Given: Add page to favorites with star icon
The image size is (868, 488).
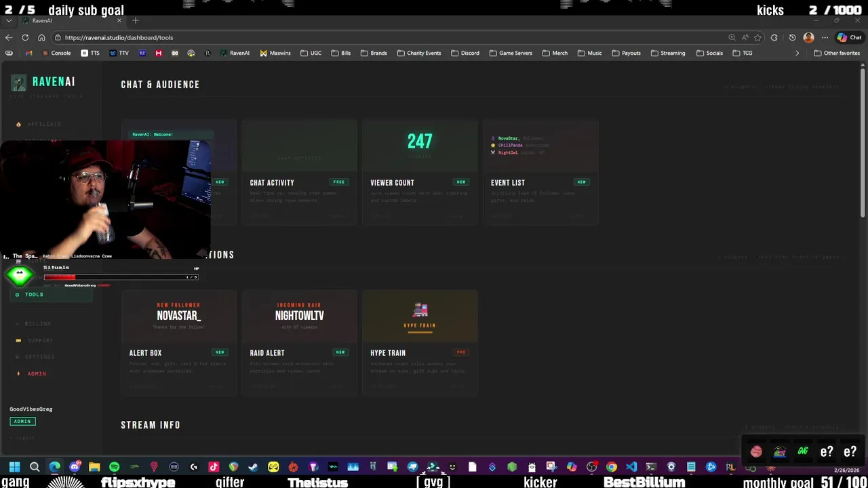Looking at the screenshot, I should point(757,37).
